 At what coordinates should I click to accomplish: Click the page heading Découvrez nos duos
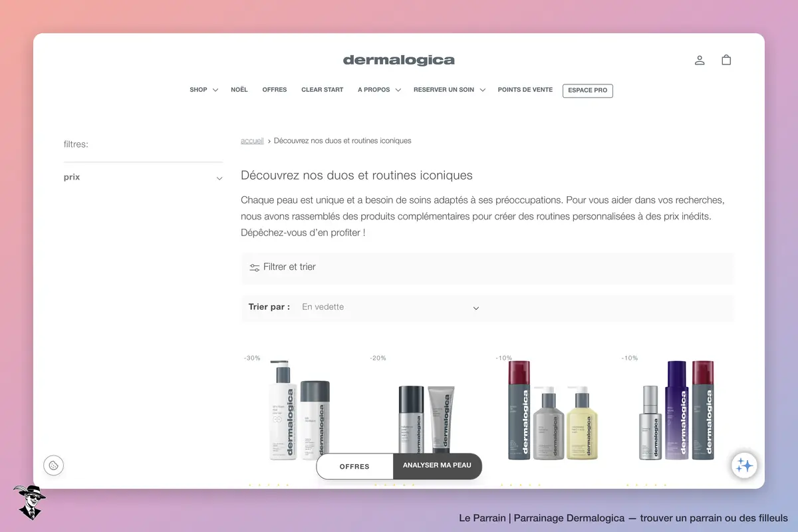pos(356,176)
